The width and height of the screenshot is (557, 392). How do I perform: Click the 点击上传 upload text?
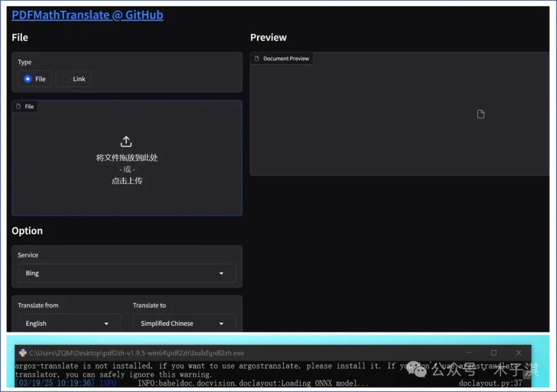point(127,181)
